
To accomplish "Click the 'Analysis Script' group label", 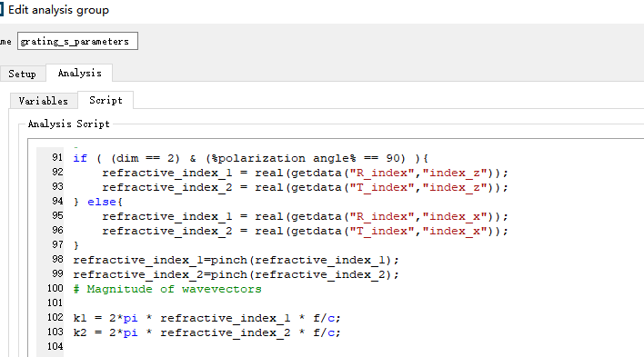I will pos(68,124).
